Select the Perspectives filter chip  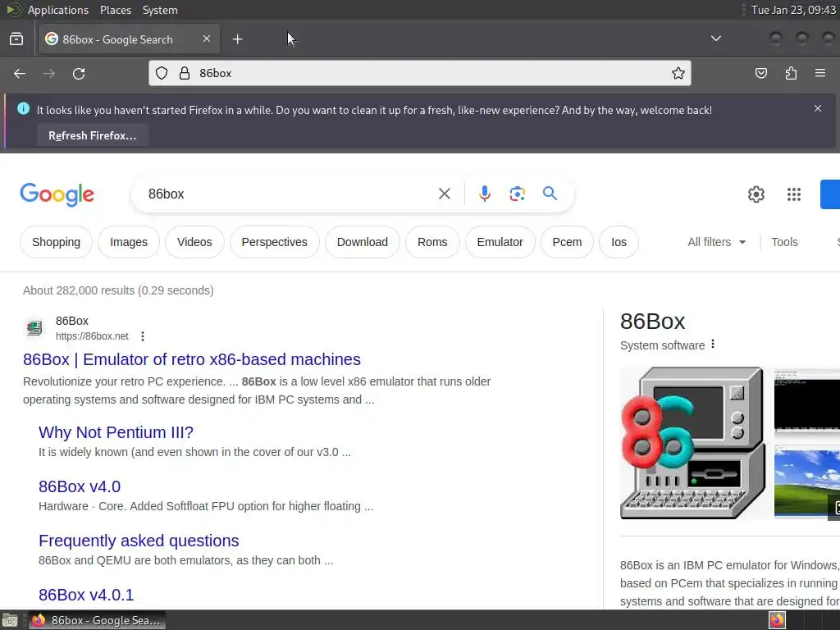274,242
